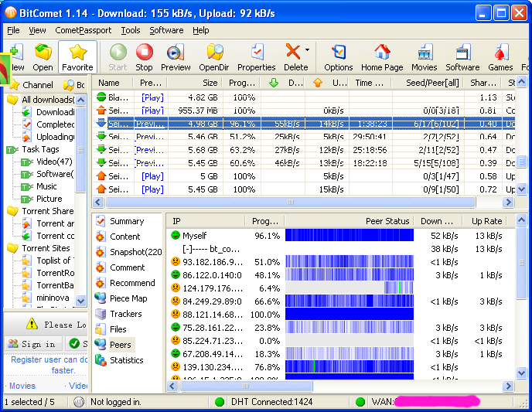The height and width of the screenshot is (412, 532).
Task: Click the Favorite star toolbar button
Action: [x=77, y=57]
